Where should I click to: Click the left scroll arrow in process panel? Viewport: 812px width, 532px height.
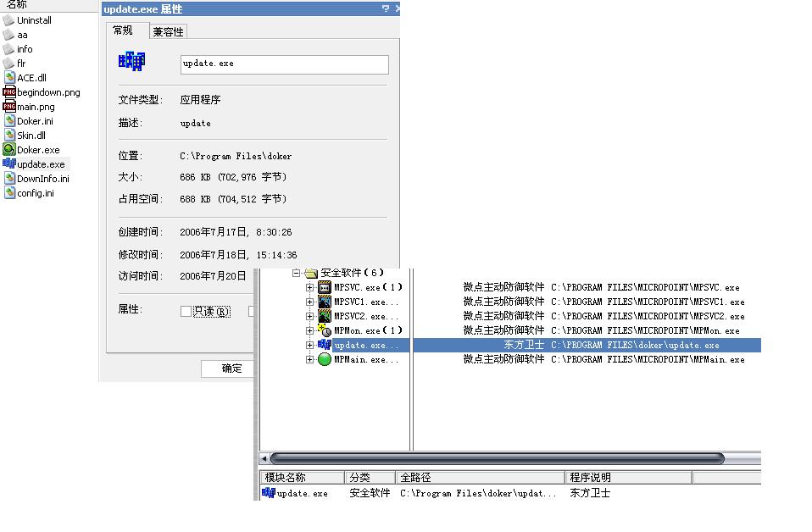264,458
